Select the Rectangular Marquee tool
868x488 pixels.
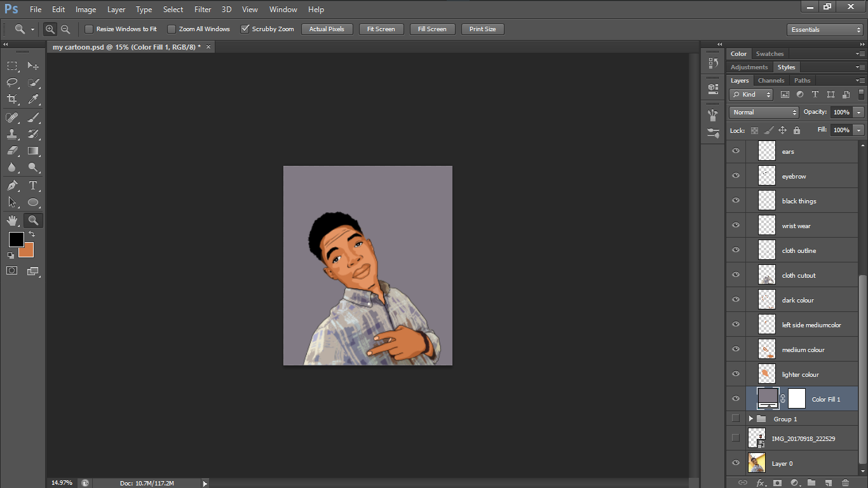(x=12, y=66)
